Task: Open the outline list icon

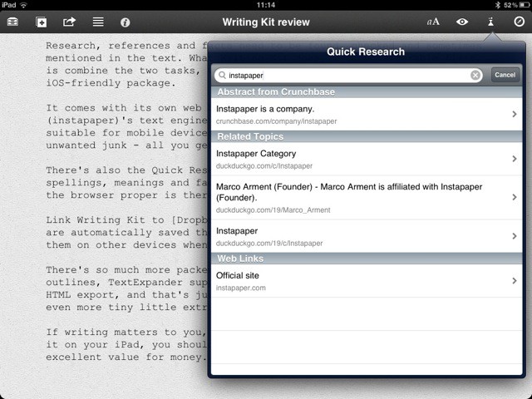Action: coord(97,22)
